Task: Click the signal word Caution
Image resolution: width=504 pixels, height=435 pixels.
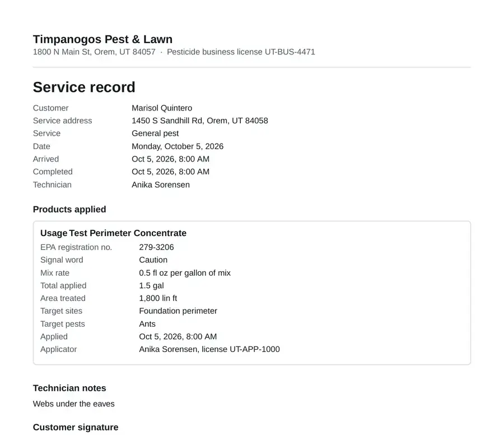Action: (x=153, y=260)
